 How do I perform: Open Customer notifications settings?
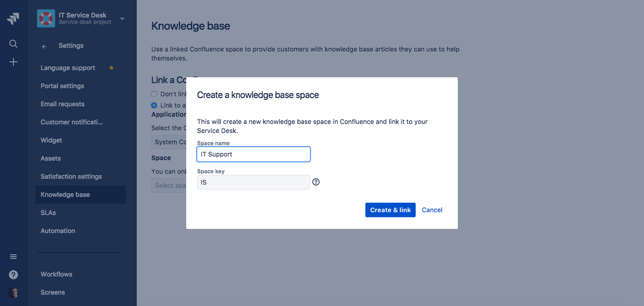pyautogui.click(x=71, y=122)
